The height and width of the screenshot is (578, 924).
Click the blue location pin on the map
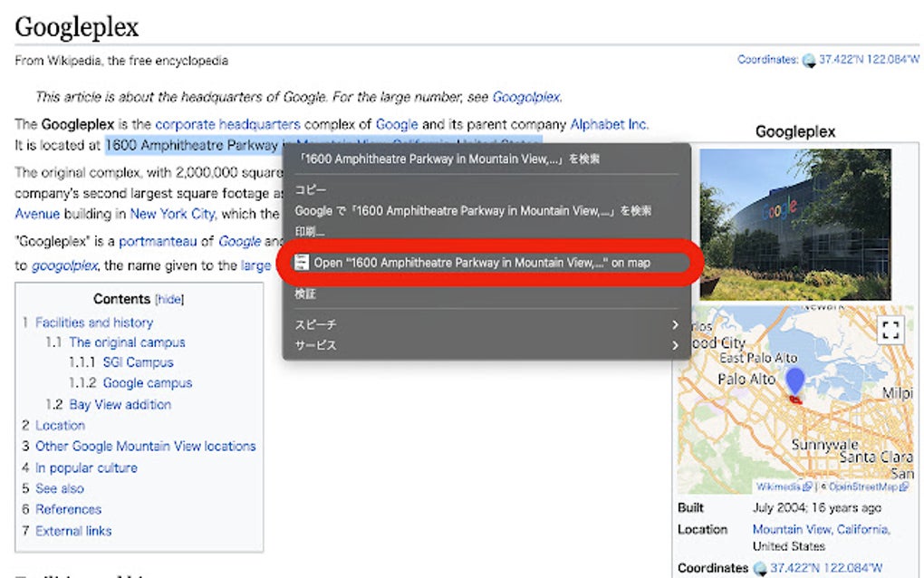tap(795, 381)
